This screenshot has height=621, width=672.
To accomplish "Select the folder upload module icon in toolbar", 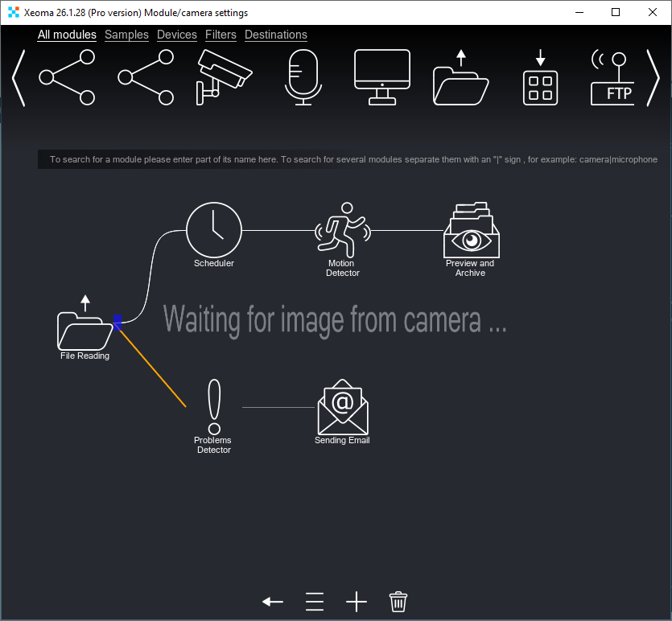I will click(460, 76).
